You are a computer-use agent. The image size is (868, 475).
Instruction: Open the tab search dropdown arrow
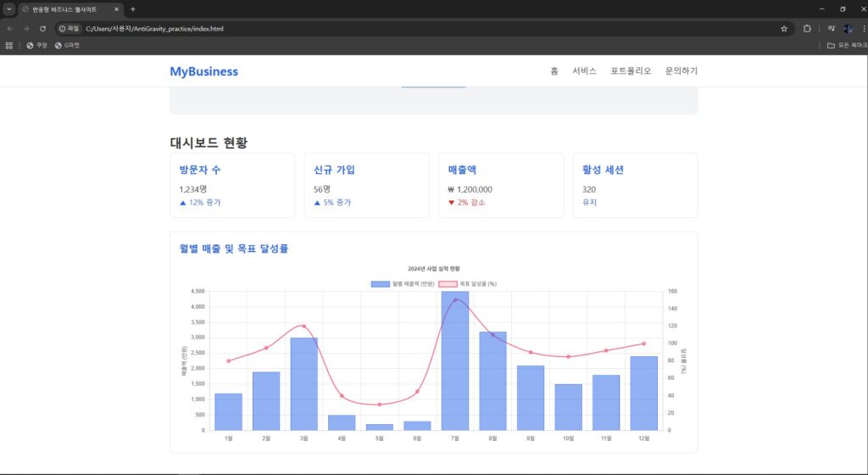8,9
